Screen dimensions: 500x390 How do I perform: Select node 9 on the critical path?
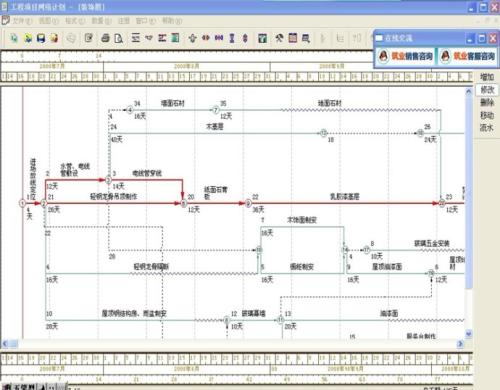click(x=248, y=203)
